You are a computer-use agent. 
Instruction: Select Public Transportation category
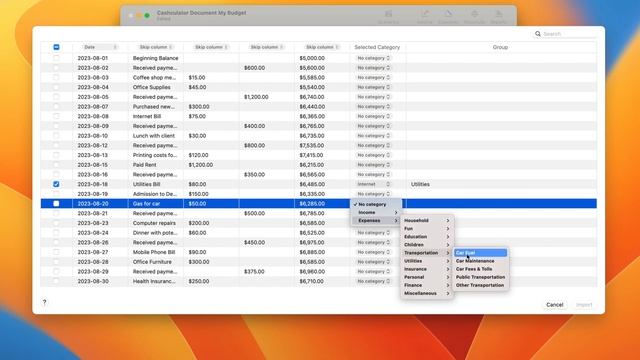point(480,277)
